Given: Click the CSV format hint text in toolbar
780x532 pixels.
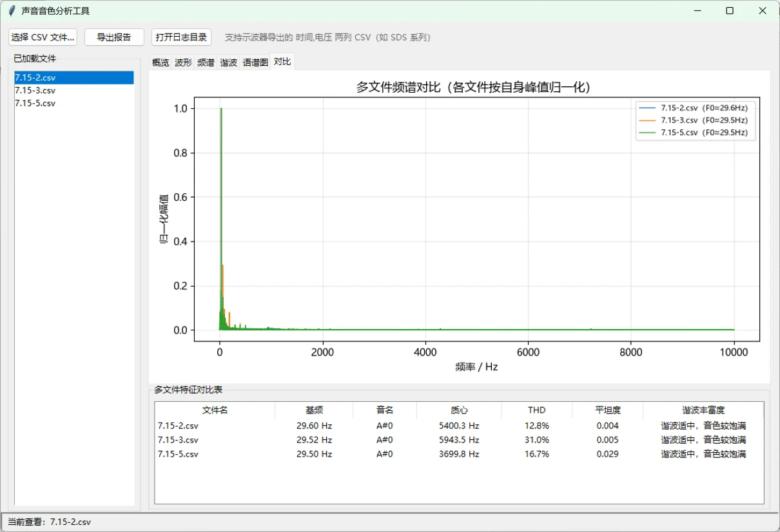Looking at the screenshot, I should click(x=327, y=37).
